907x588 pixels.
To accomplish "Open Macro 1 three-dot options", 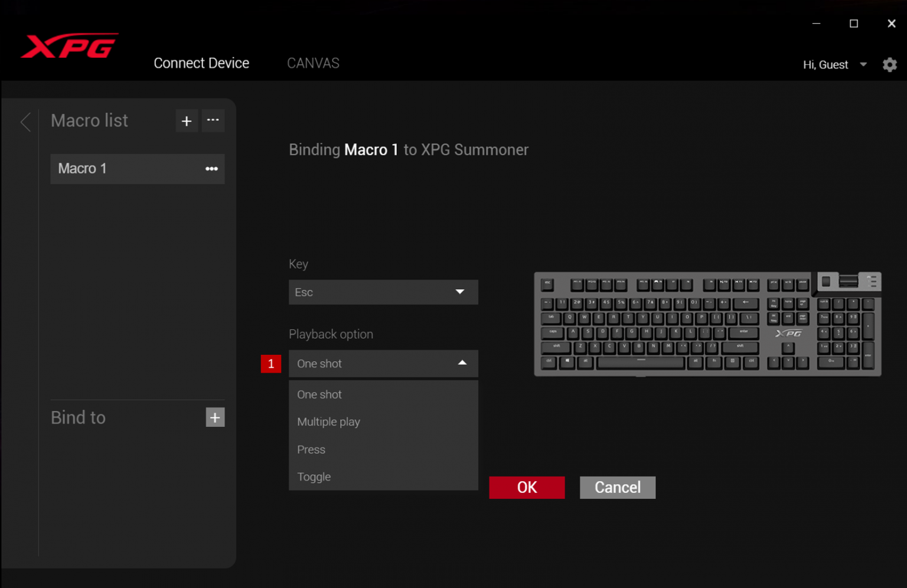I will pyautogui.click(x=211, y=169).
